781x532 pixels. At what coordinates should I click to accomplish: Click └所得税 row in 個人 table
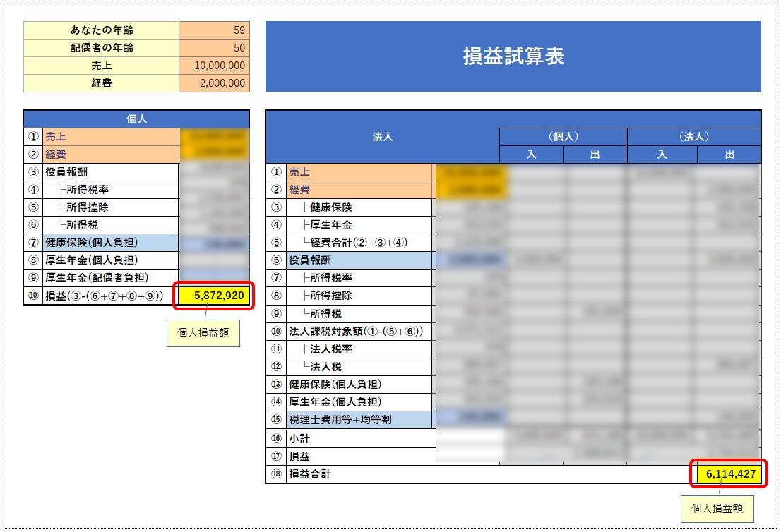click(111, 225)
